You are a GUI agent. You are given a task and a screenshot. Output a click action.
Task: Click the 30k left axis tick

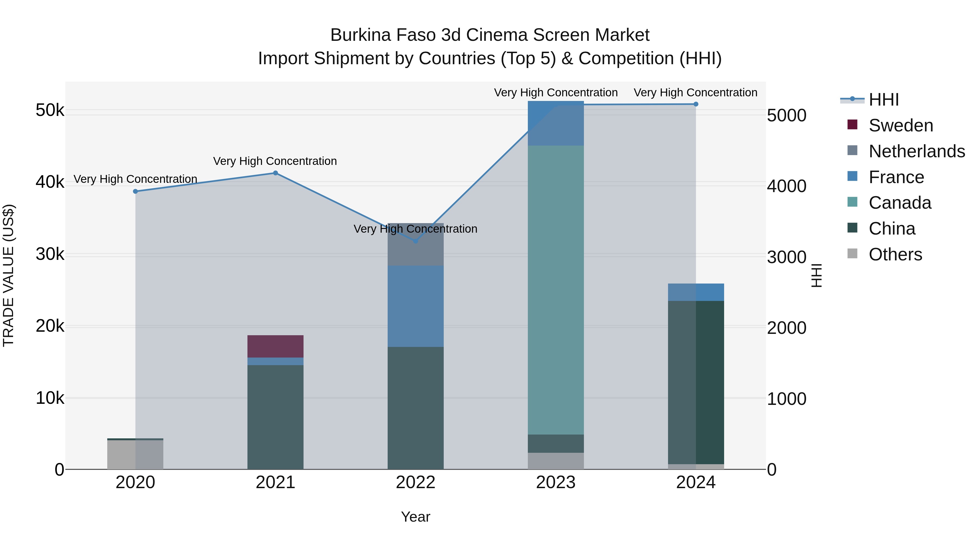[50, 254]
